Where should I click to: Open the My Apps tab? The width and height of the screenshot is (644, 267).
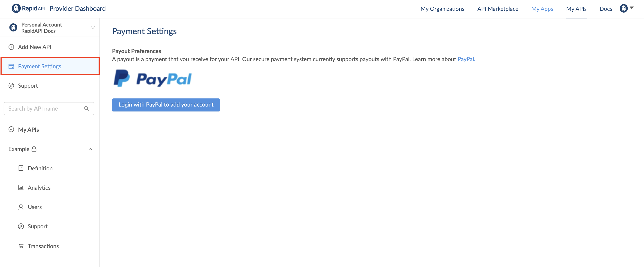click(542, 9)
